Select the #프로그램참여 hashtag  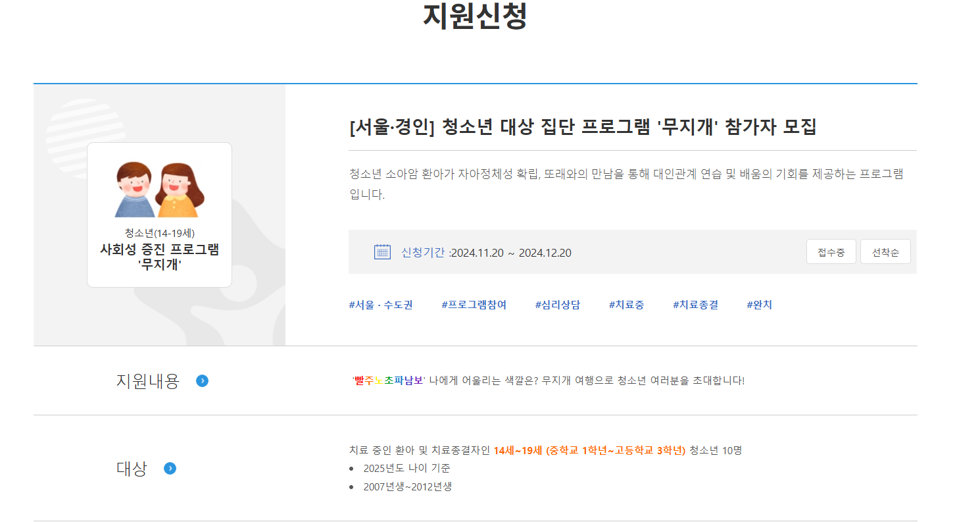click(x=474, y=305)
